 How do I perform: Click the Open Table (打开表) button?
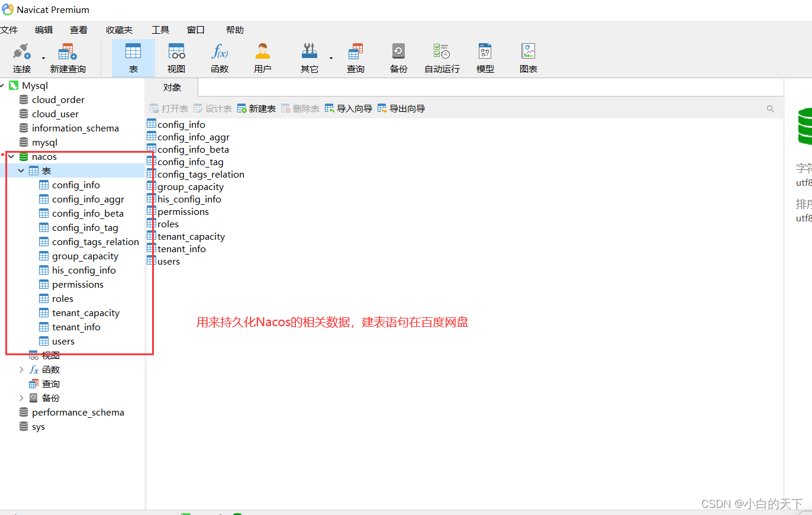(x=169, y=109)
